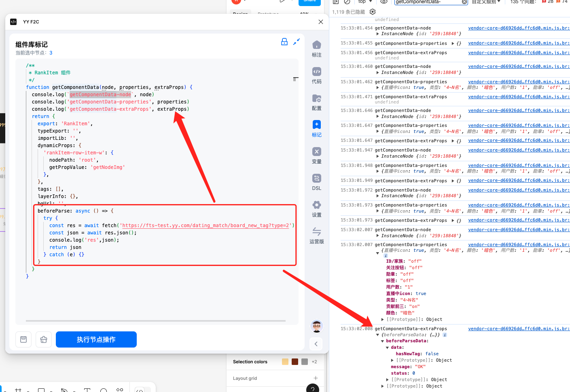570x392 pixels.
Task: Open the first vendor-core min.js source link
Action: click(x=519, y=28)
